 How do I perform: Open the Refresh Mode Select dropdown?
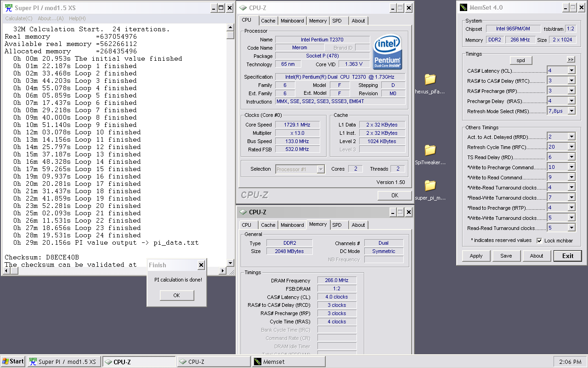click(571, 111)
